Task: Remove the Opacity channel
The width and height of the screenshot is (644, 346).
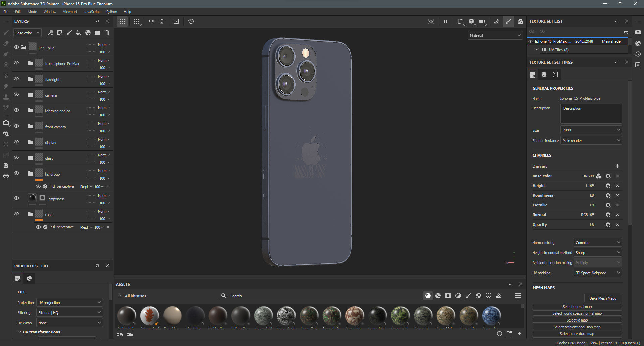Action: tap(618, 225)
